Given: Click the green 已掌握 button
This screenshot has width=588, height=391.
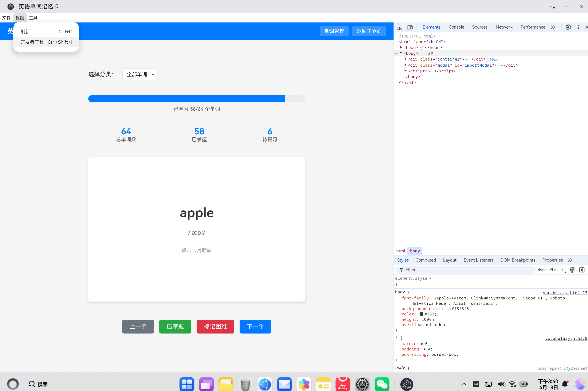Looking at the screenshot, I should 175,326.
